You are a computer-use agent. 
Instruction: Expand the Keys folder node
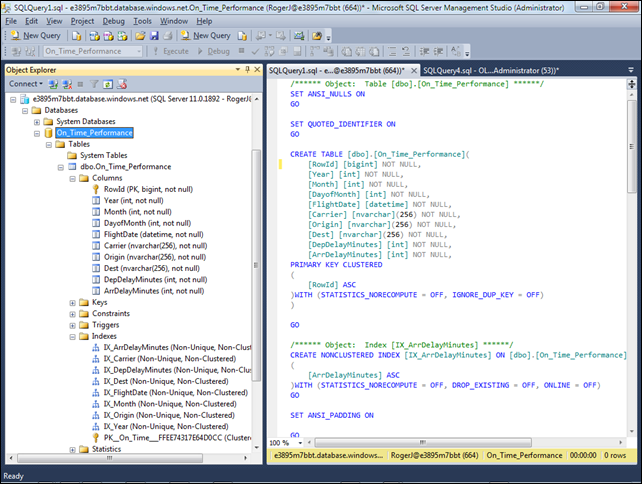click(x=72, y=303)
